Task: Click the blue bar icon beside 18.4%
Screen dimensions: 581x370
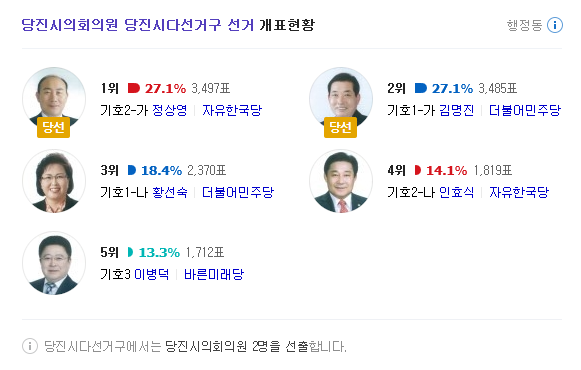Action: pyautogui.click(x=132, y=170)
